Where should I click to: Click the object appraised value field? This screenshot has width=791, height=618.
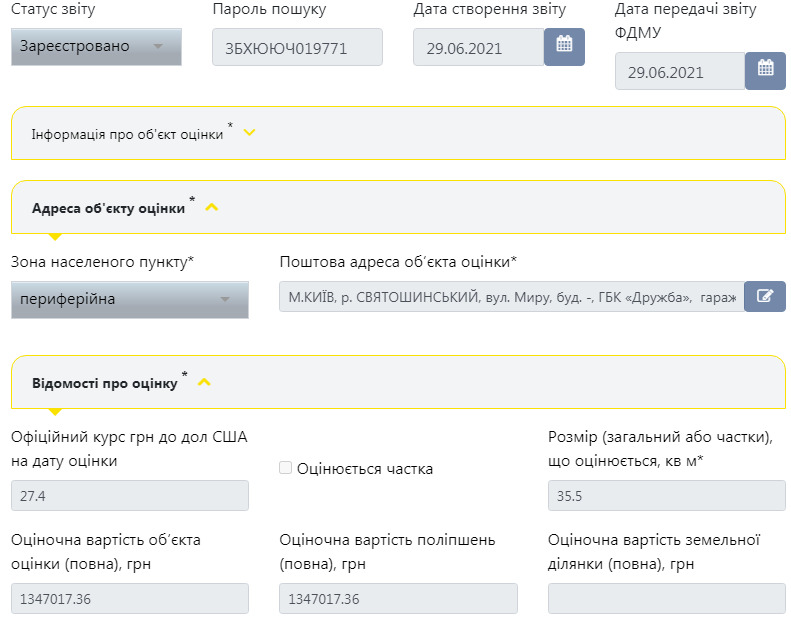129,599
